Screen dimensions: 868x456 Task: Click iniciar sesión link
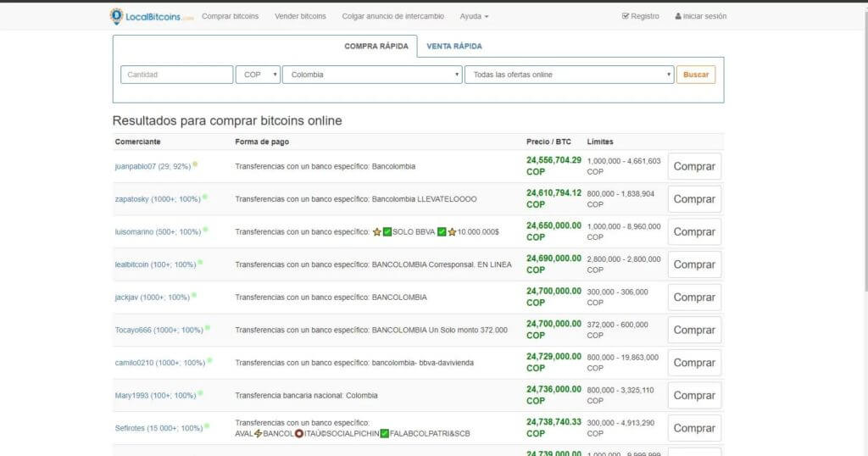[x=701, y=16]
